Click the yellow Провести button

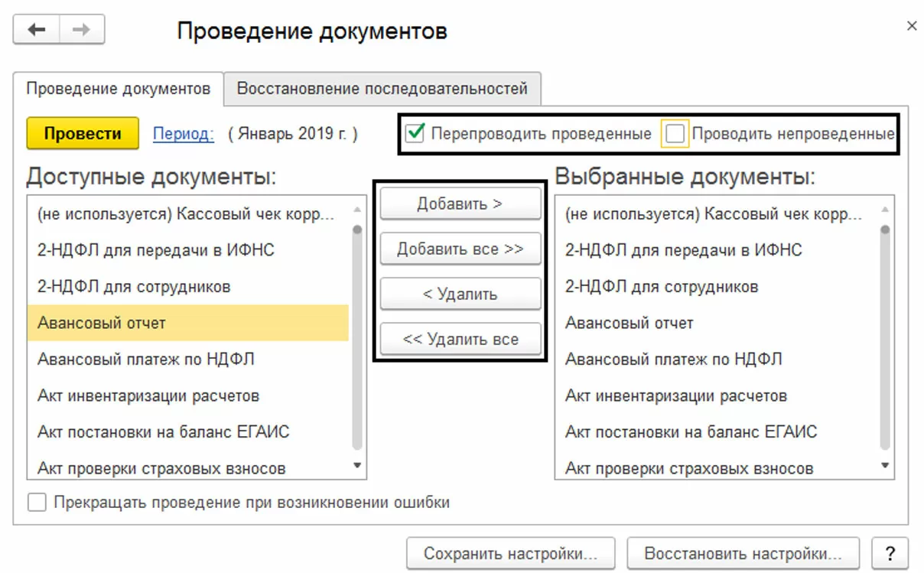(83, 133)
